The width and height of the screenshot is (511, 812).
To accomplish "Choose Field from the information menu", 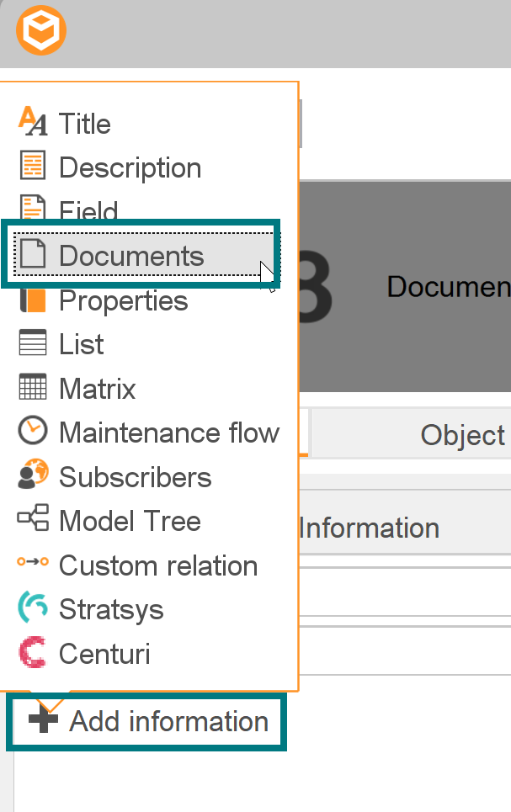I will click(88, 210).
